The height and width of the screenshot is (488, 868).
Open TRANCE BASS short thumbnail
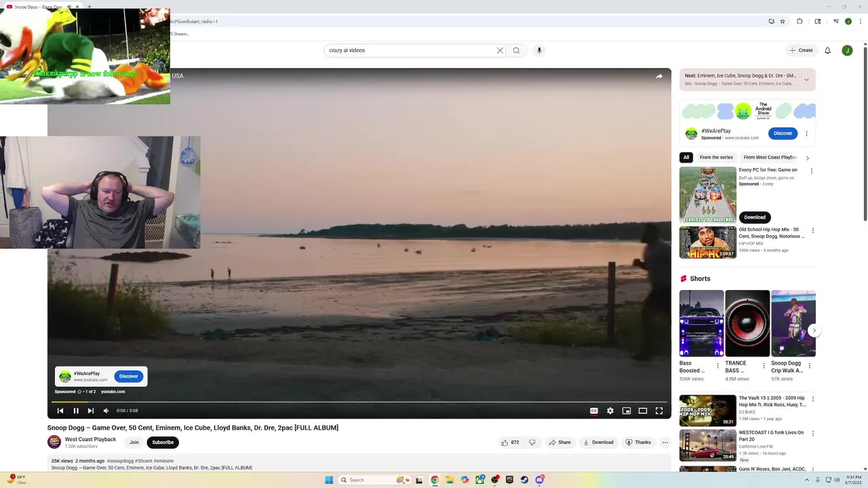click(747, 323)
